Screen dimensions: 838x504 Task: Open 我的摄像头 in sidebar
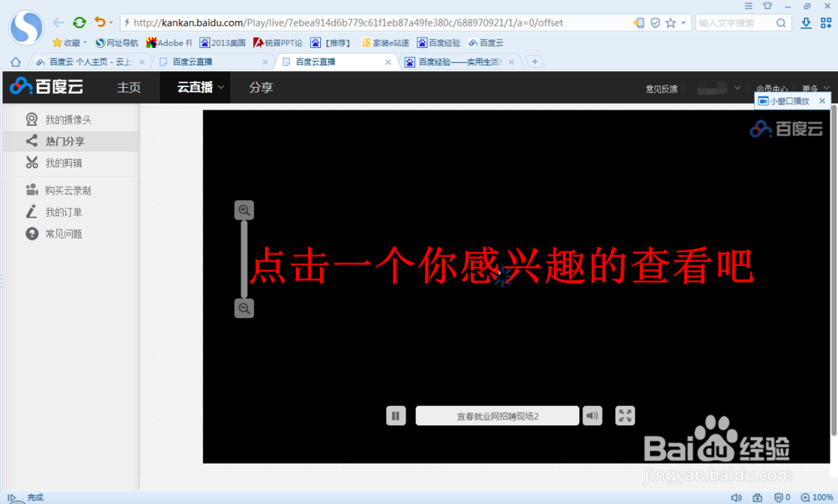click(70, 120)
